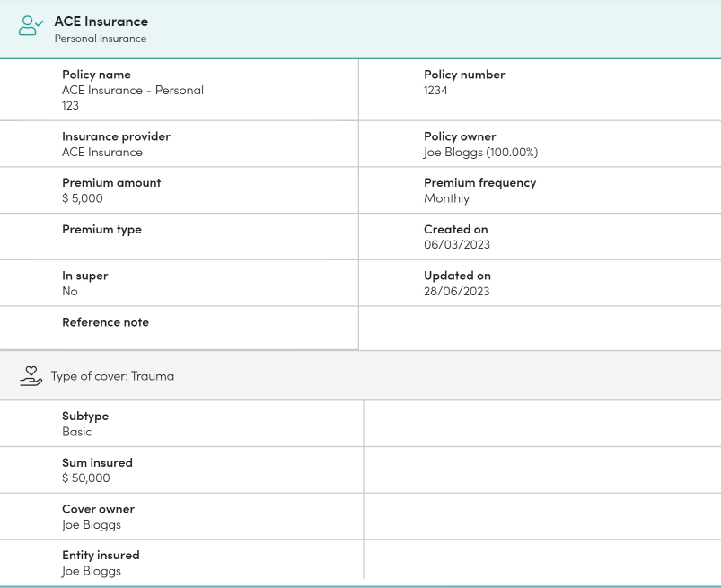Image resolution: width=721 pixels, height=588 pixels.
Task: Click the Cover owner Joe Bloggs entry
Action: [x=91, y=524]
